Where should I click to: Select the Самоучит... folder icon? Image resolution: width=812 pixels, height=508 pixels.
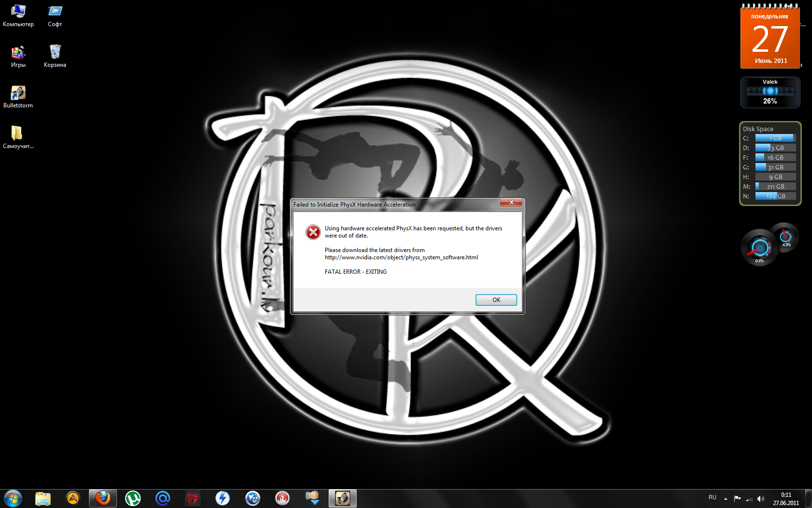click(x=18, y=137)
